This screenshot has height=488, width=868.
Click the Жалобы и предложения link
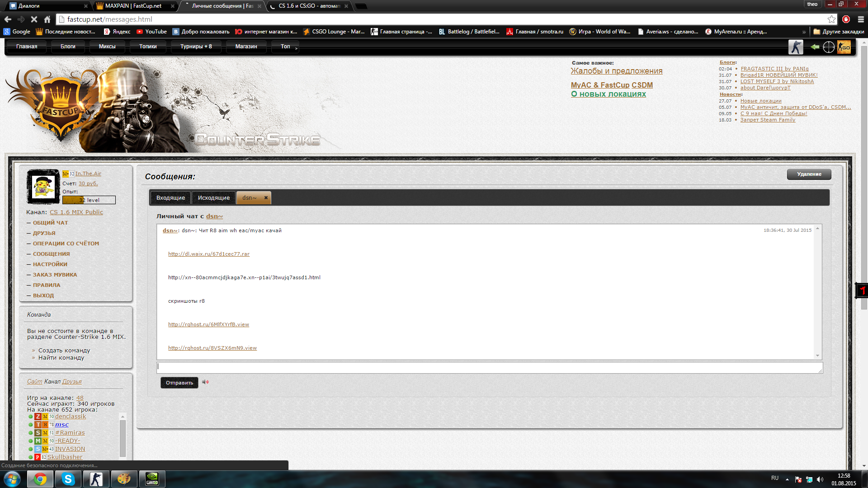point(617,71)
